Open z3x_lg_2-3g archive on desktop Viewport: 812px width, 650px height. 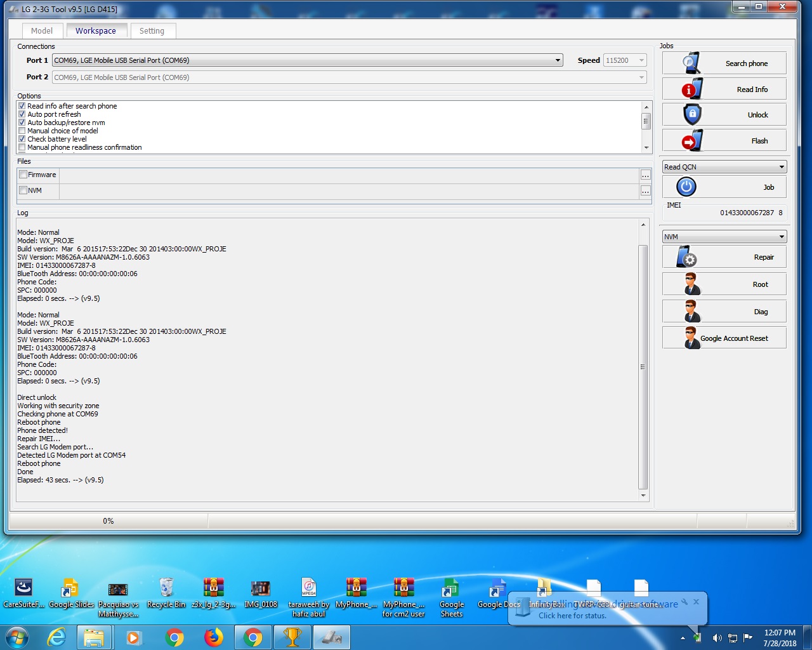click(x=214, y=594)
